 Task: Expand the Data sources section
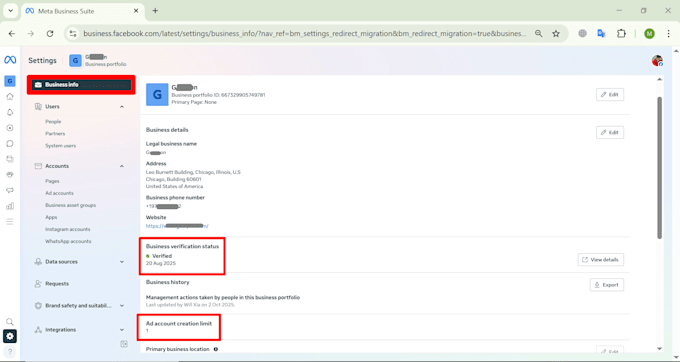pos(80,262)
